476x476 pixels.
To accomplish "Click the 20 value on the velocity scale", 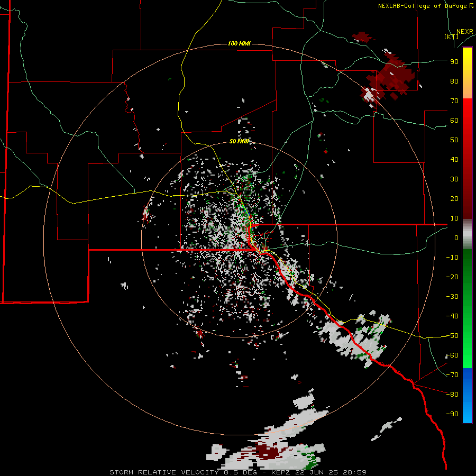I will (454, 198).
